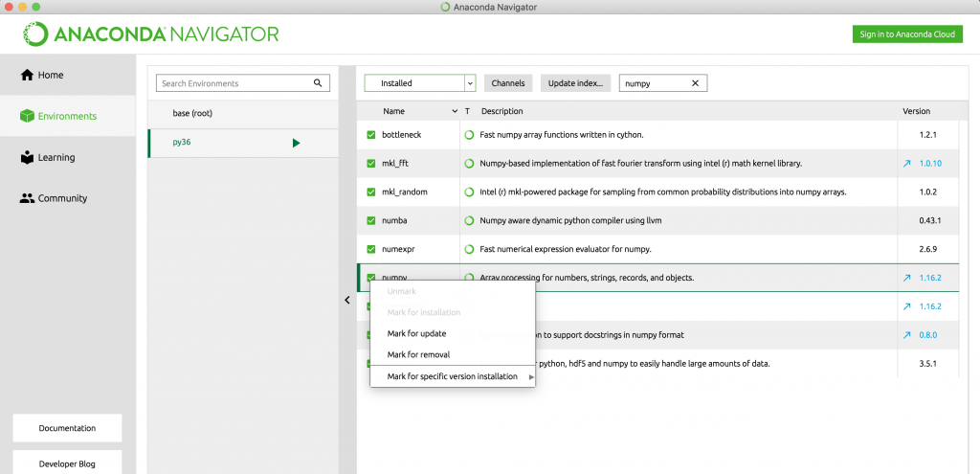Click update arrow in the numpy row
Screen dimensions: 980x474
click(907, 278)
